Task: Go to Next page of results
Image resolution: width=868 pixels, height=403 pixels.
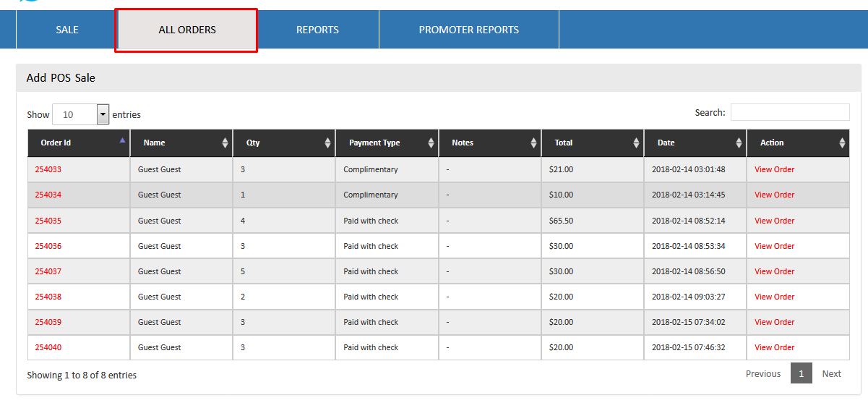Action: click(831, 373)
